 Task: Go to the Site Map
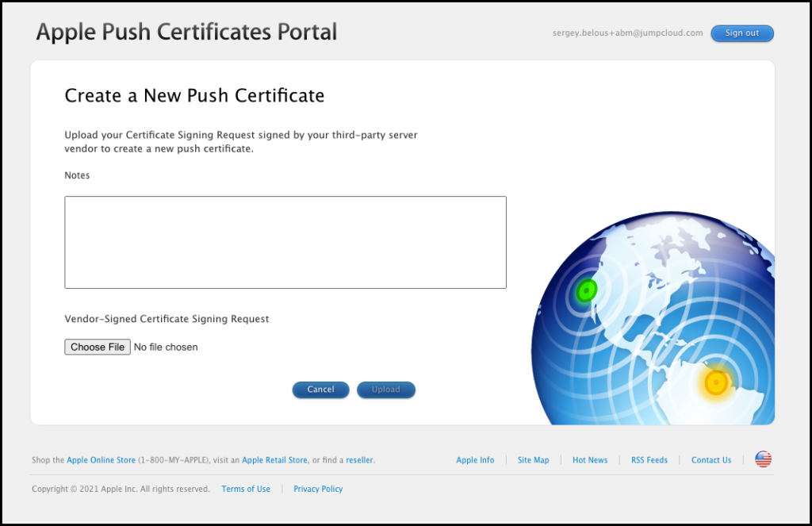(533, 460)
